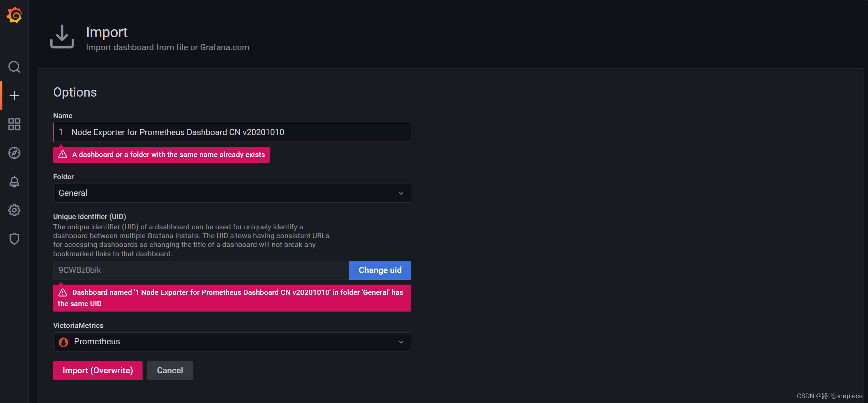Open the Grafana home logo
The width and height of the screenshot is (868, 403).
click(x=14, y=15)
